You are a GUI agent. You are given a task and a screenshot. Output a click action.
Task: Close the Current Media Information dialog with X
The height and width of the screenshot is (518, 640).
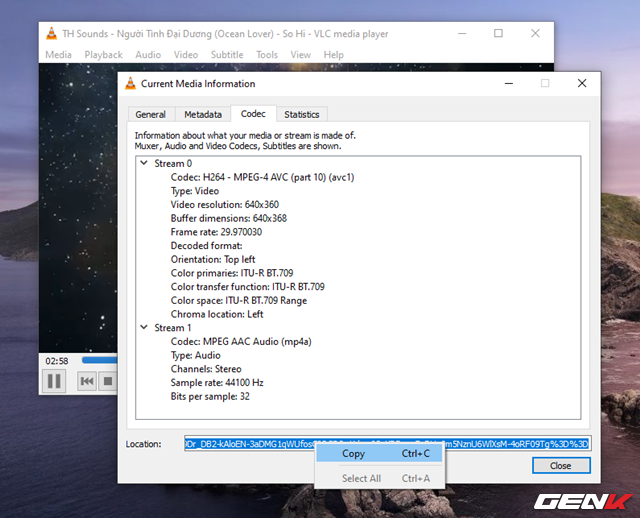(x=582, y=83)
